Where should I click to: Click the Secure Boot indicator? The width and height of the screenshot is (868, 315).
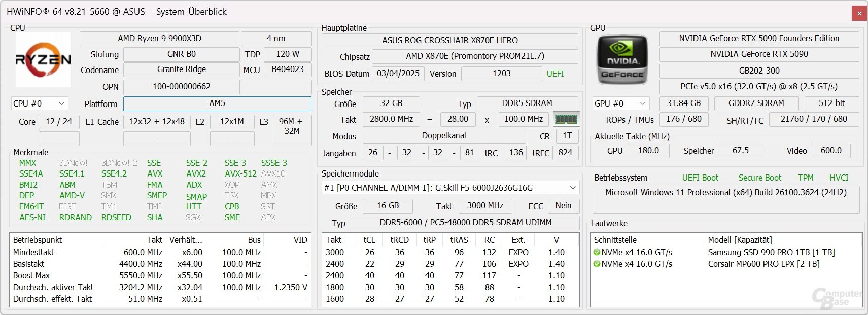760,178
